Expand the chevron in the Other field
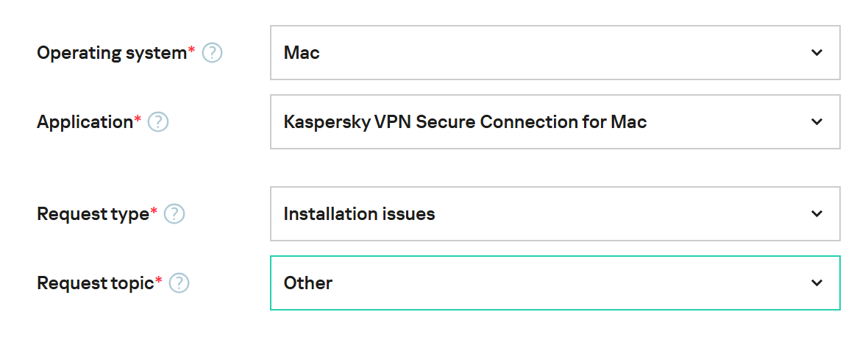This screenshot has height=337, width=868. tap(817, 283)
